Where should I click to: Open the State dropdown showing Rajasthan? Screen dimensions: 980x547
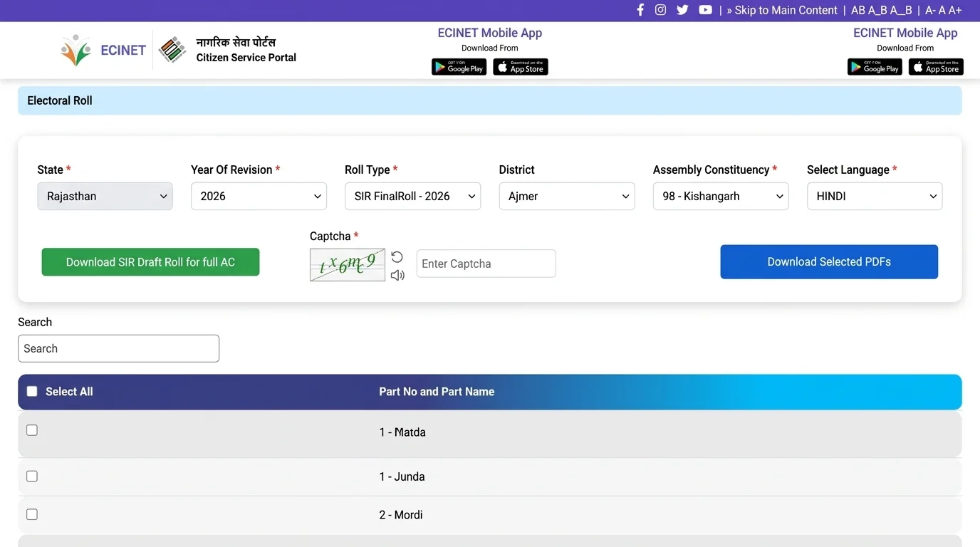(105, 196)
